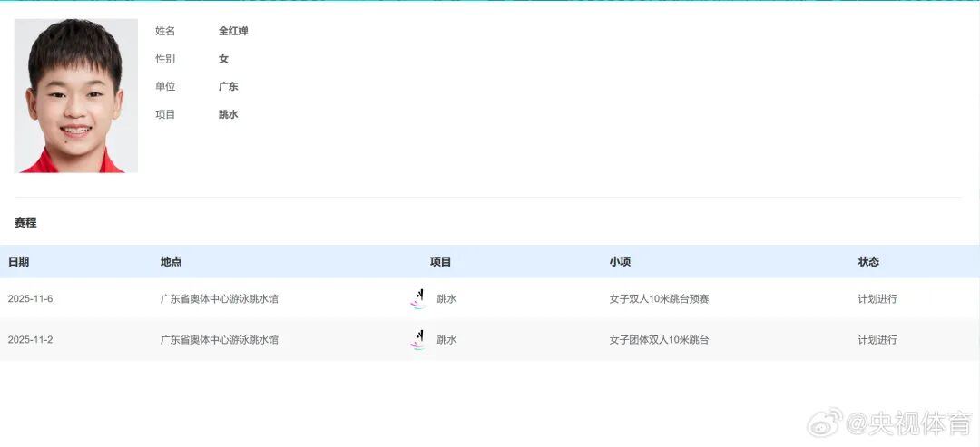This screenshot has height=447, width=980.
Task: Click the 赛程 section heading
Action: coord(25,222)
